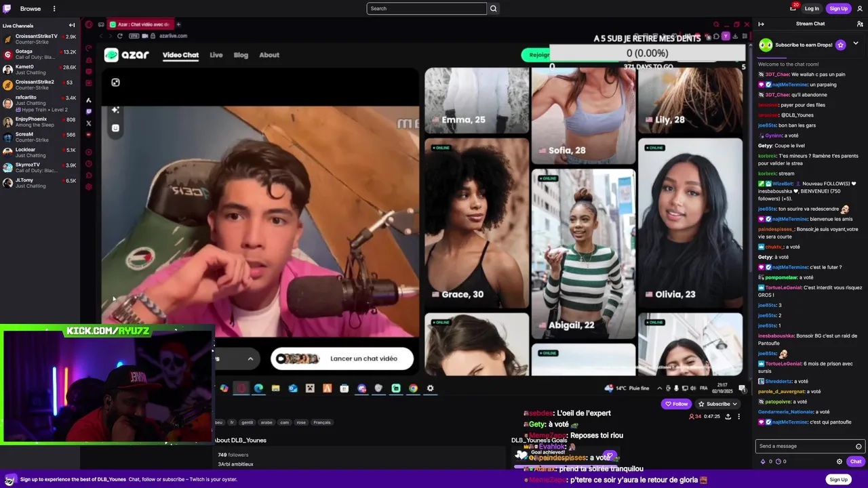Collapse the Live Channels sidebar

72,26
